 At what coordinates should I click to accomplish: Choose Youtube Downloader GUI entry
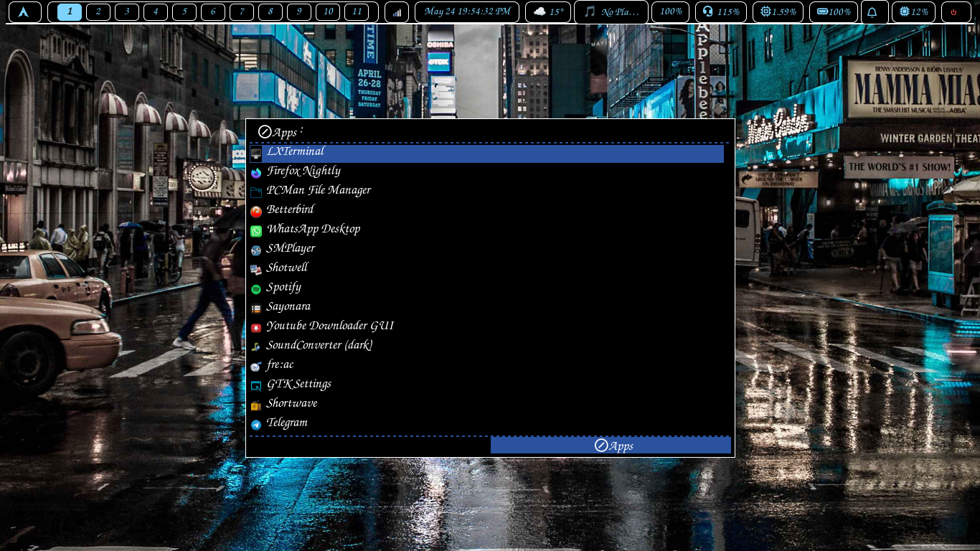486,328
